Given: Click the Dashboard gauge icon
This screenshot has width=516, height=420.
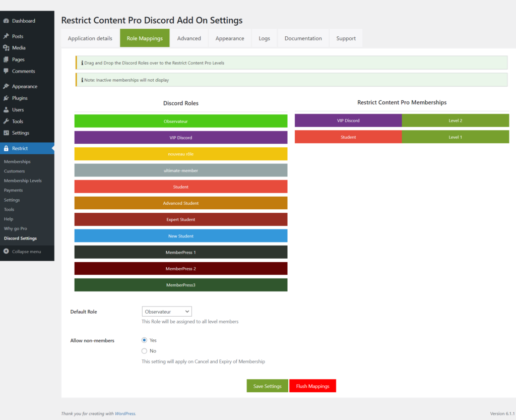Looking at the screenshot, I should point(6,21).
